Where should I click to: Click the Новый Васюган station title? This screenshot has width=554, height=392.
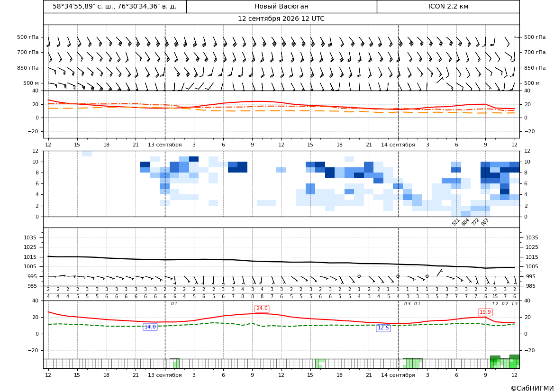click(x=282, y=6)
